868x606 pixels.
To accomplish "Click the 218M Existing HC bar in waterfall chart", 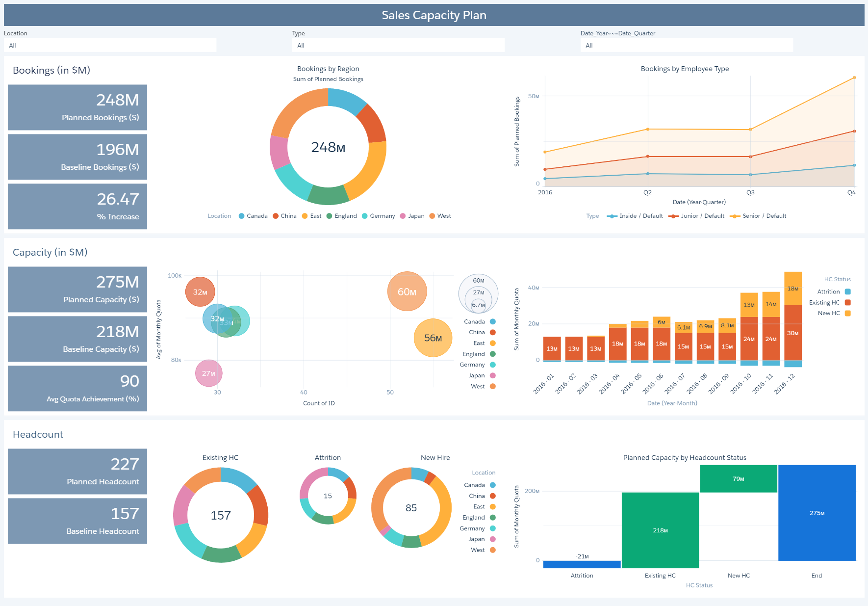I will pos(661,530).
